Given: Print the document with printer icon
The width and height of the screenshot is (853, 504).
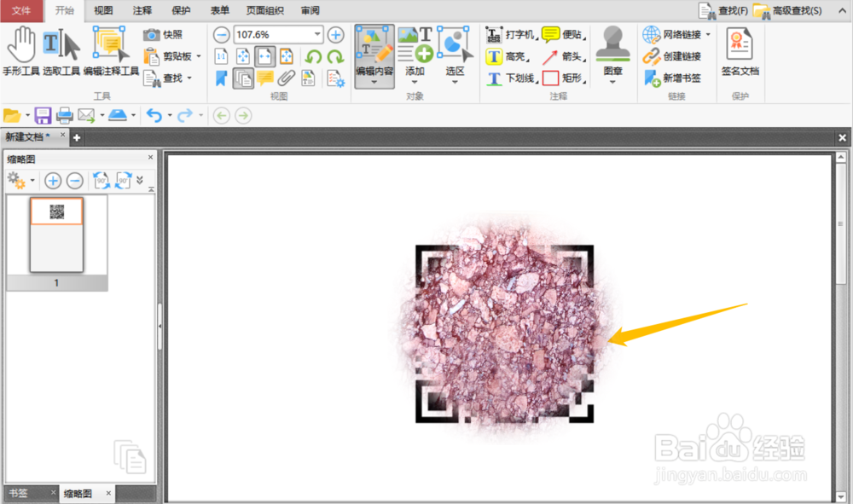Looking at the screenshot, I should click(x=64, y=116).
